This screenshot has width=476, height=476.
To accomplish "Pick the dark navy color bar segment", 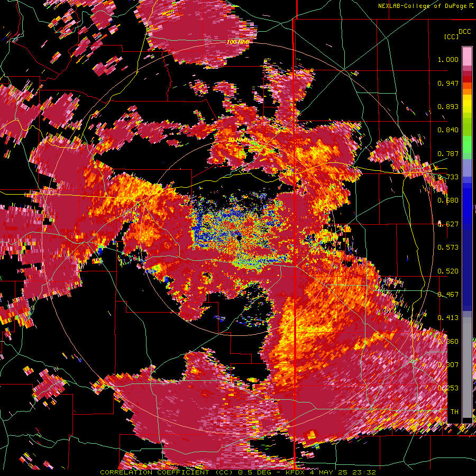I will (x=467, y=270).
